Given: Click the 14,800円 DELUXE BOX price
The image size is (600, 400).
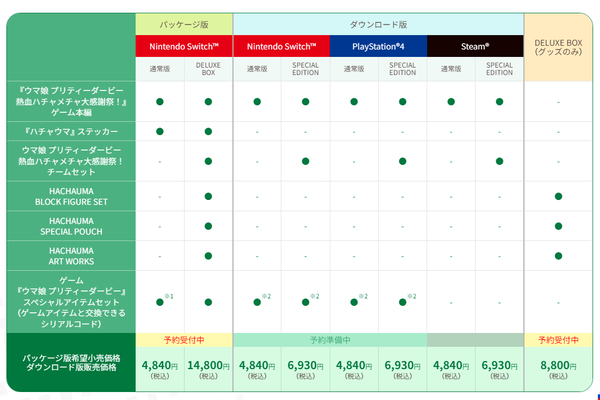Looking at the screenshot, I should coord(208,366).
